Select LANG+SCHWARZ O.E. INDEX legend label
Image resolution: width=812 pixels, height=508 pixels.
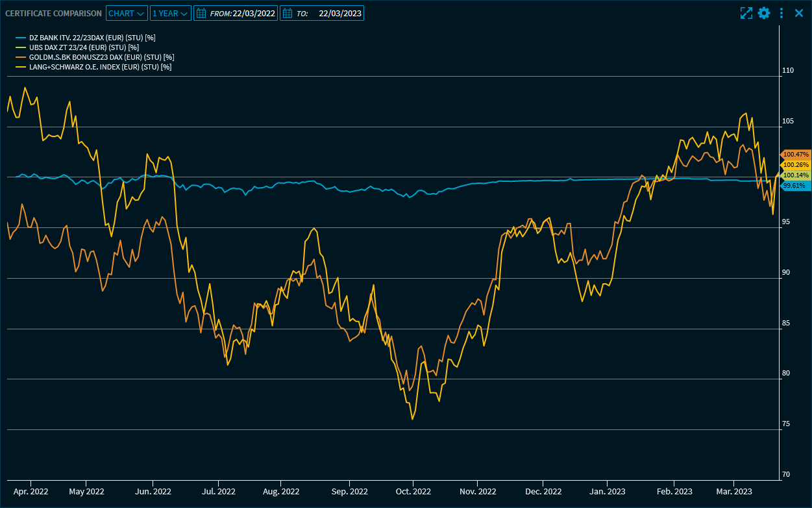point(100,67)
